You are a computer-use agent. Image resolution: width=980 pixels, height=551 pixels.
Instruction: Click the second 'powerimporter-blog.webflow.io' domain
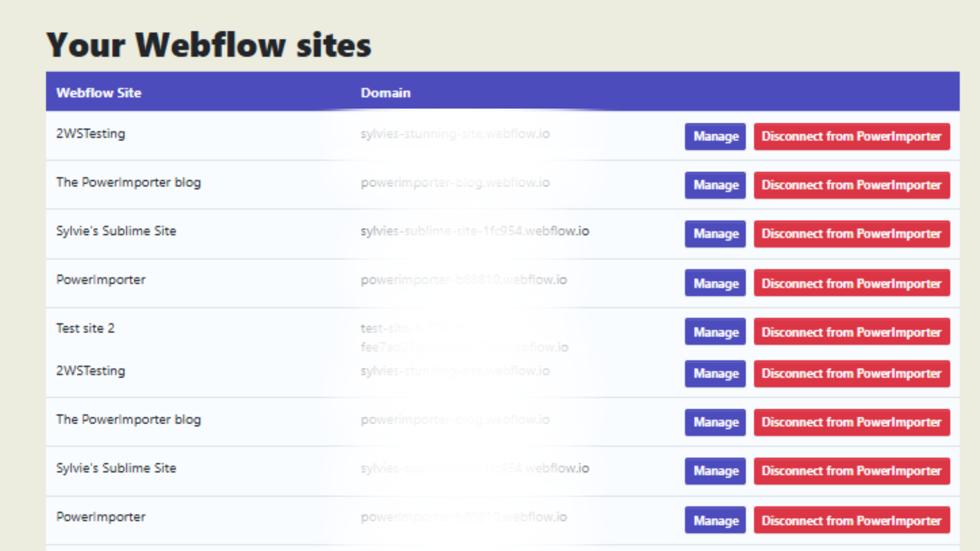click(x=455, y=420)
